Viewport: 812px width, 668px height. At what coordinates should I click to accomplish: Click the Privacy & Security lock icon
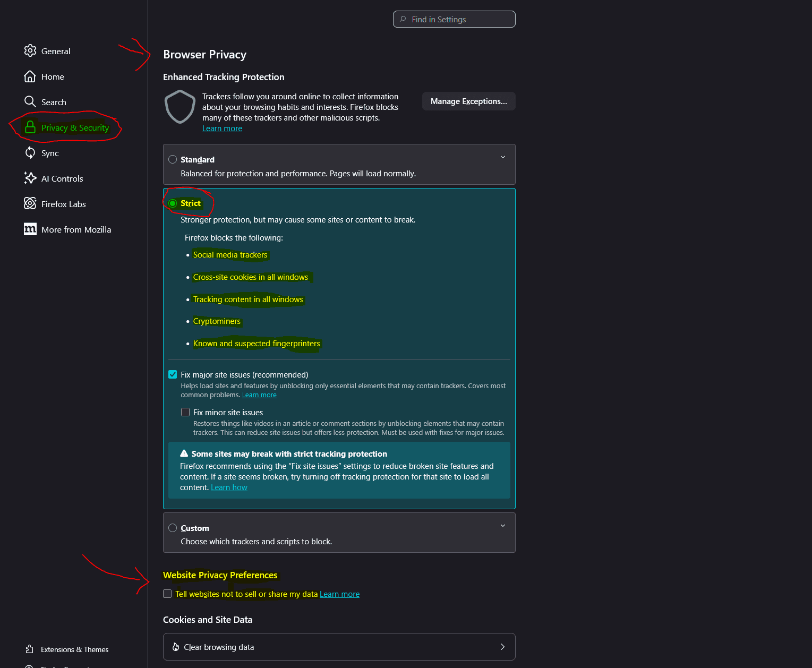tap(30, 127)
